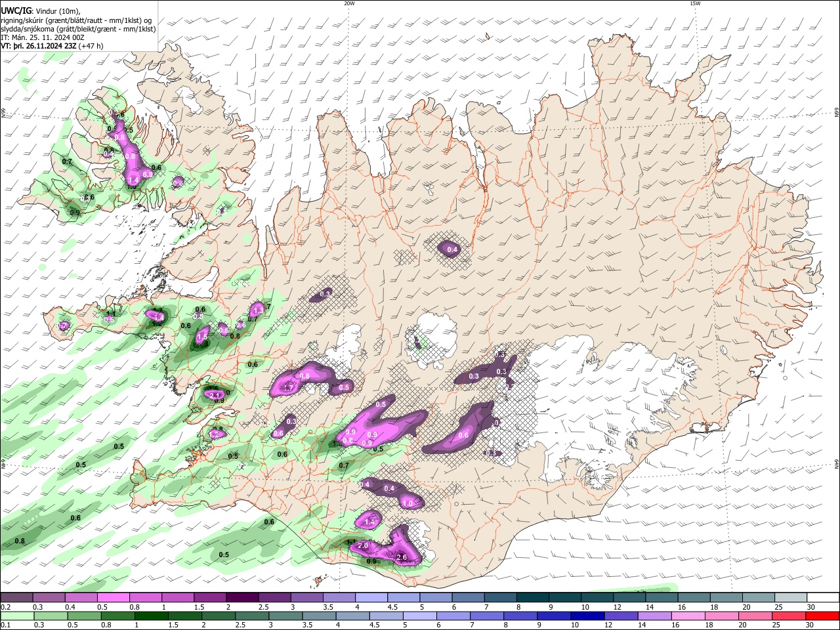
Task: Click the '0.1' label of the lower legend row
Action: pyautogui.click(x=5, y=625)
